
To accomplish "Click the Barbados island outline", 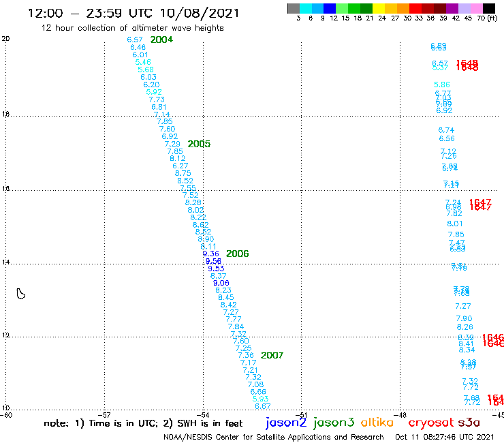I will [20, 294].
